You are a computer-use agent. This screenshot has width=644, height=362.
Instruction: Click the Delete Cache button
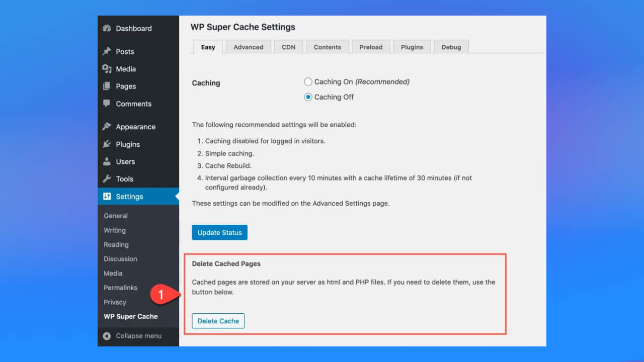click(x=218, y=321)
